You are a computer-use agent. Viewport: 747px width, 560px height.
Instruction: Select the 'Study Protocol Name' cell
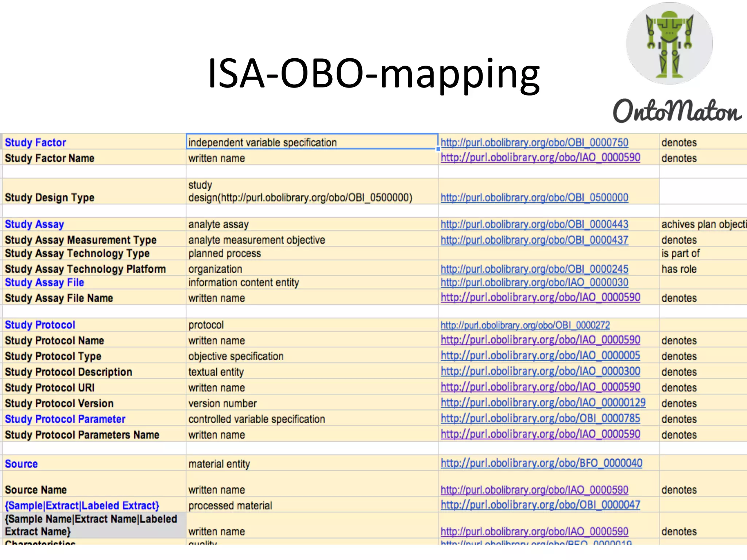94,340
